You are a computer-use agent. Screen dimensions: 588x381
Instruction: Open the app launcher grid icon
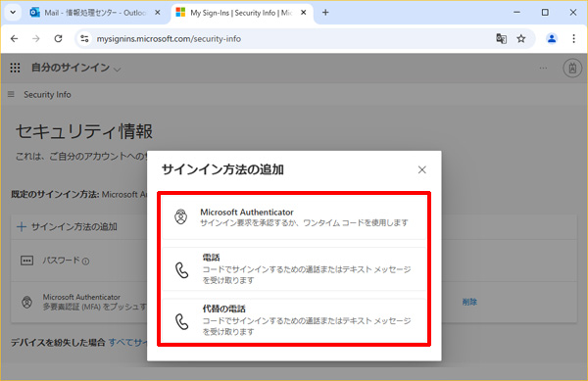15,68
